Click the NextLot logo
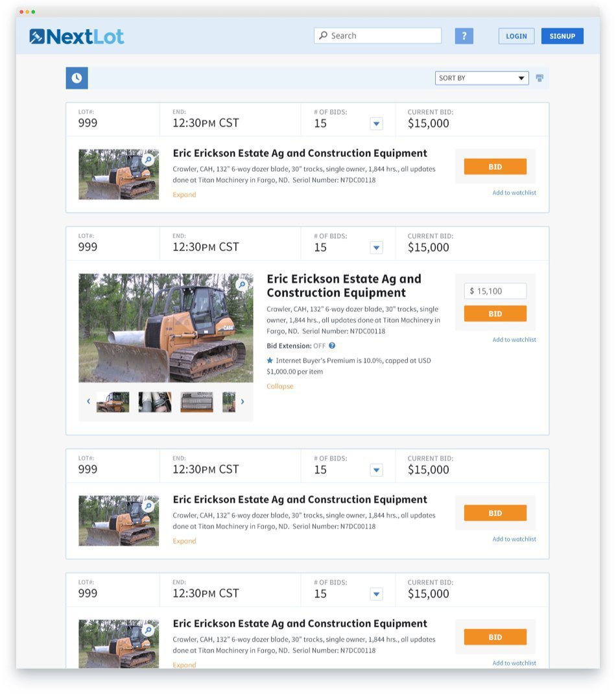This screenshot has width=616, height=694. pyautogui.click(x=77, y=36)
